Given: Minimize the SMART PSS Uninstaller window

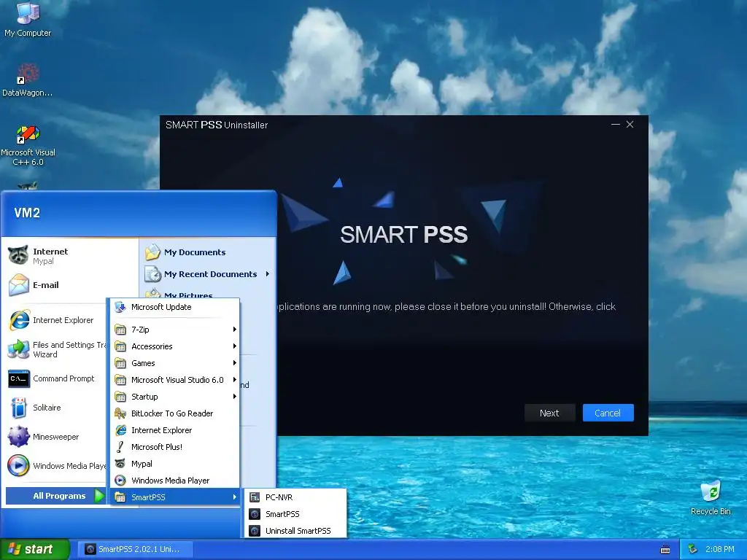Looking at the screenshot, I should [x=616, y=124].
